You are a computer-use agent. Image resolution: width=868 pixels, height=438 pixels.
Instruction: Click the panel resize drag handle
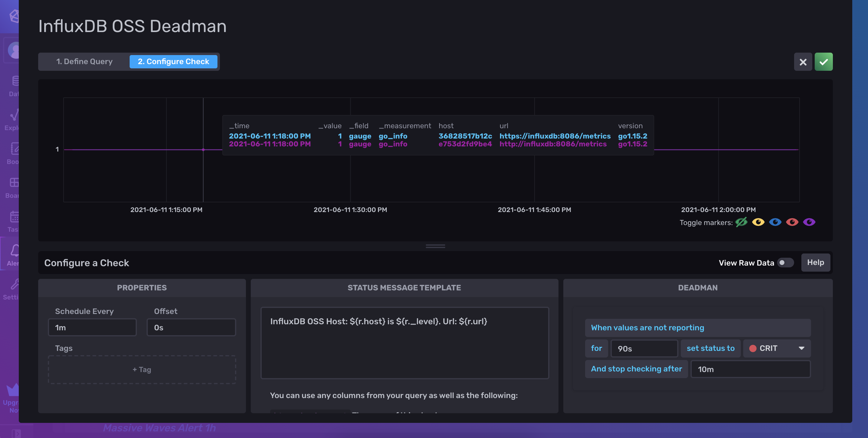435,246
